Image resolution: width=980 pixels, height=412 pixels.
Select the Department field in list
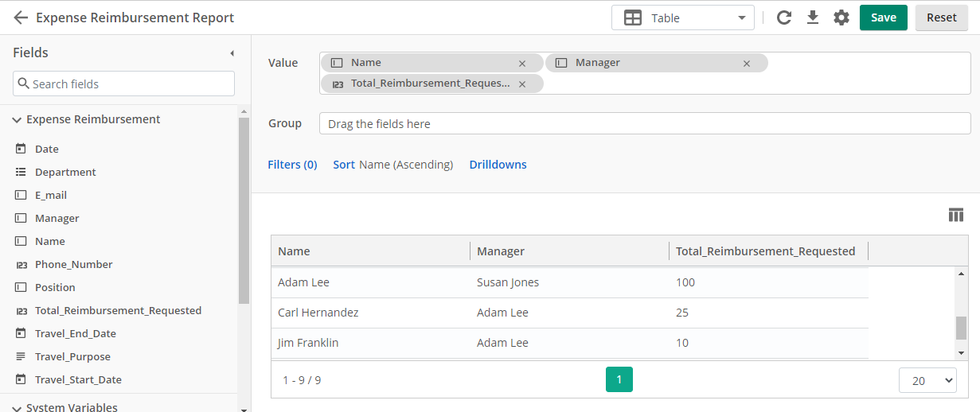click(x=65, y=172)
